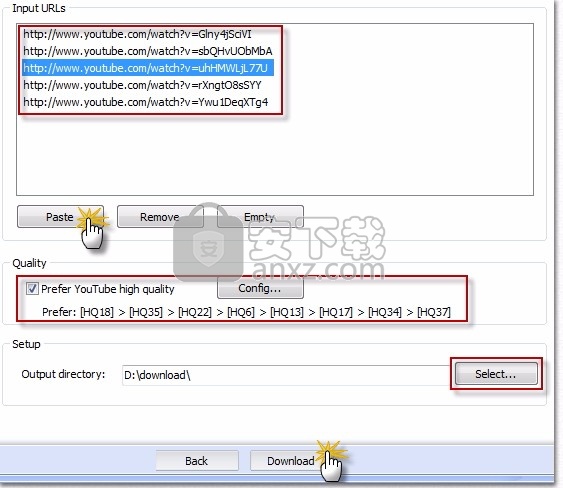Image resolution: width=563 pixels, height=488 pixels.
Task: Click Select to choose output directory
Action: [496, 374]
